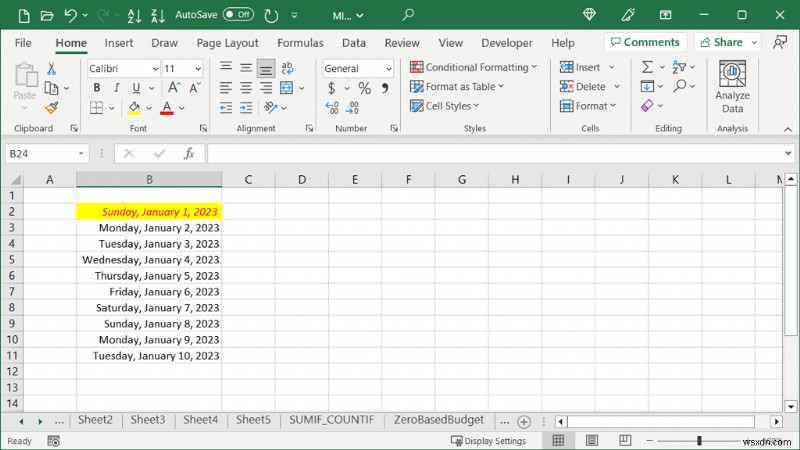This screenshot has height=450, width=800.
Task: Click Merge & Center icon
Action: [x=287, y=88]
